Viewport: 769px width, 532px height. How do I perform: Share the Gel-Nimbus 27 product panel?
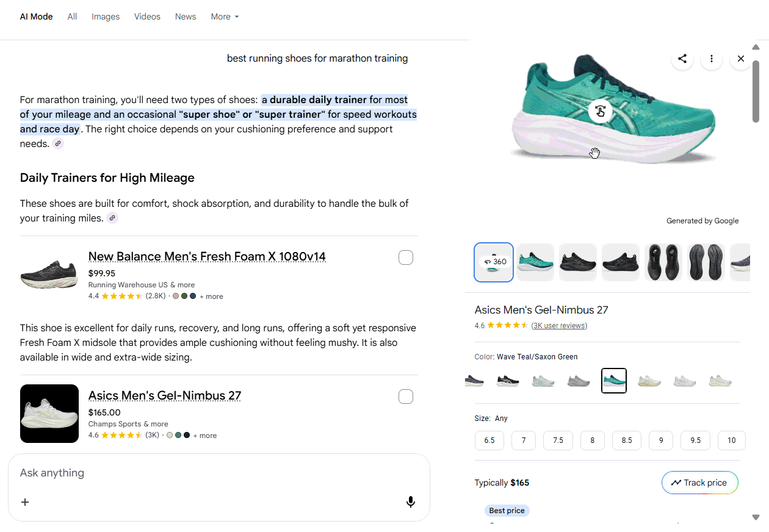[x=682, y=59]
